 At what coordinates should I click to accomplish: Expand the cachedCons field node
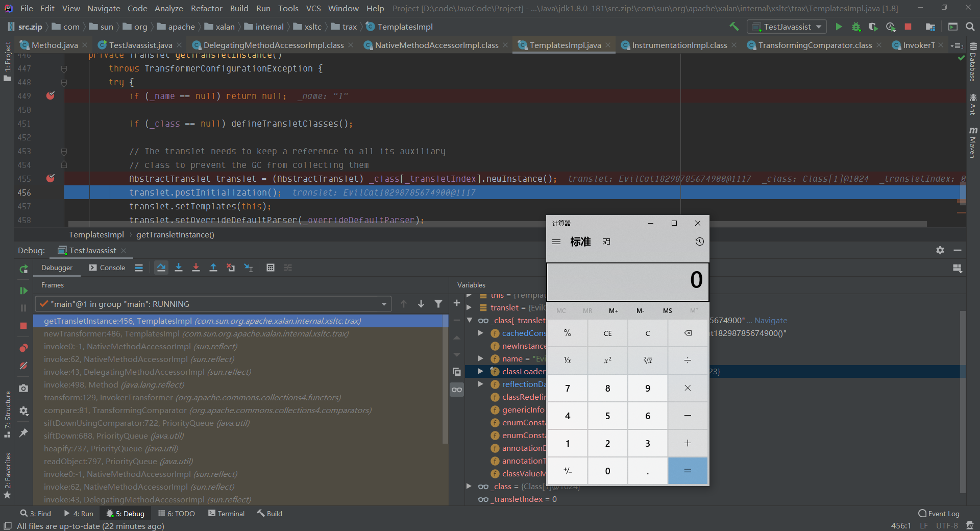tap(481, 333)
